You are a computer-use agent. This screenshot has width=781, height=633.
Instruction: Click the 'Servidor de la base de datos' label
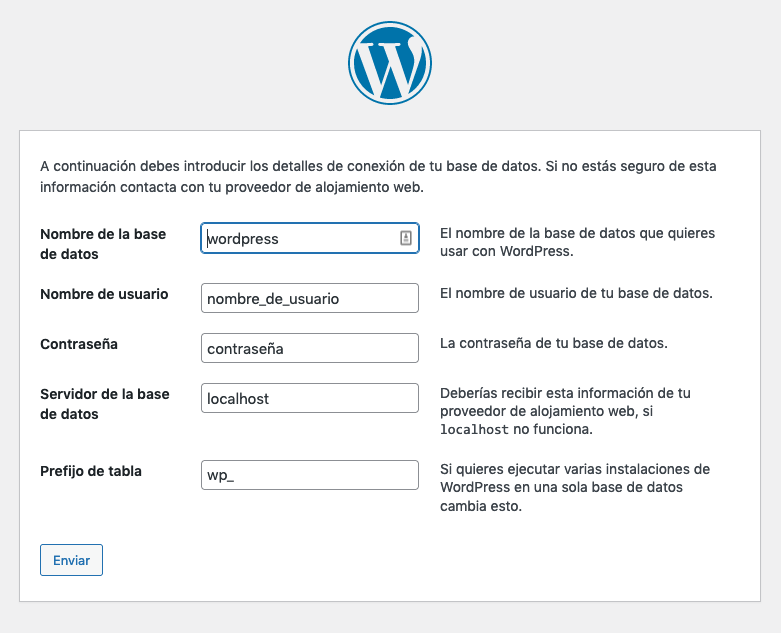(x=105, y=404)
